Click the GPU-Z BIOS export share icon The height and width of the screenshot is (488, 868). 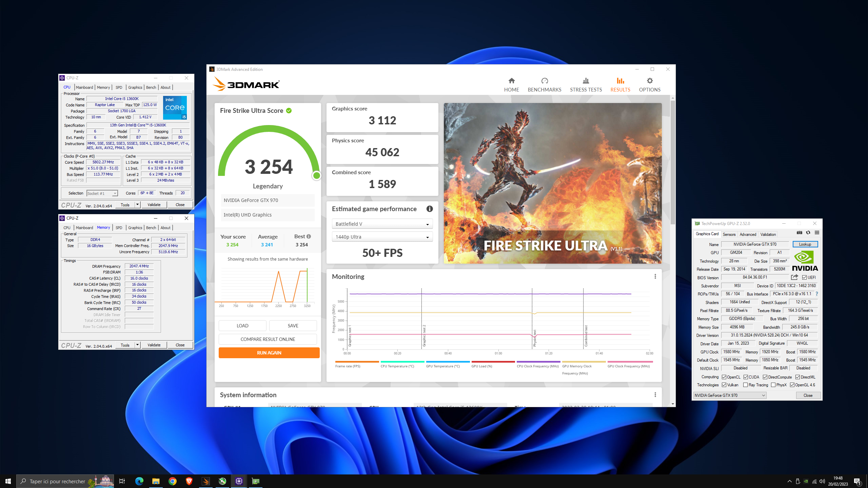coord(794,277)
